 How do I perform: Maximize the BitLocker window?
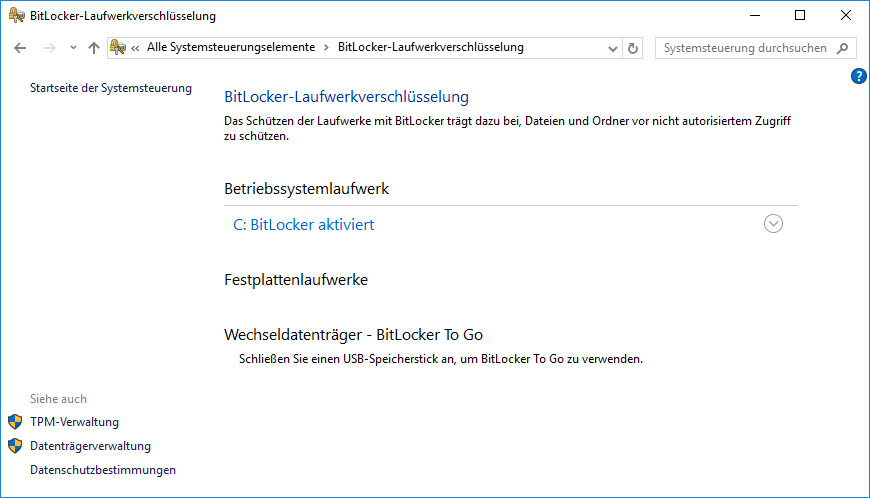click(800, 16)
